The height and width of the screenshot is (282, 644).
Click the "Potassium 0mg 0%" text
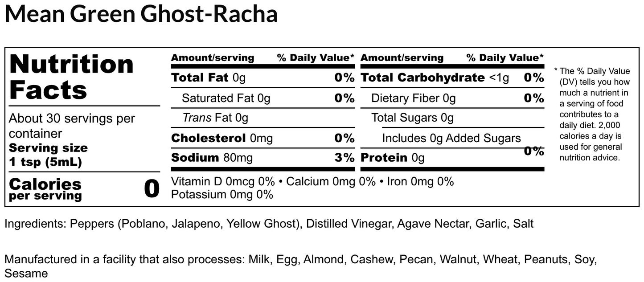pos(222,195)
